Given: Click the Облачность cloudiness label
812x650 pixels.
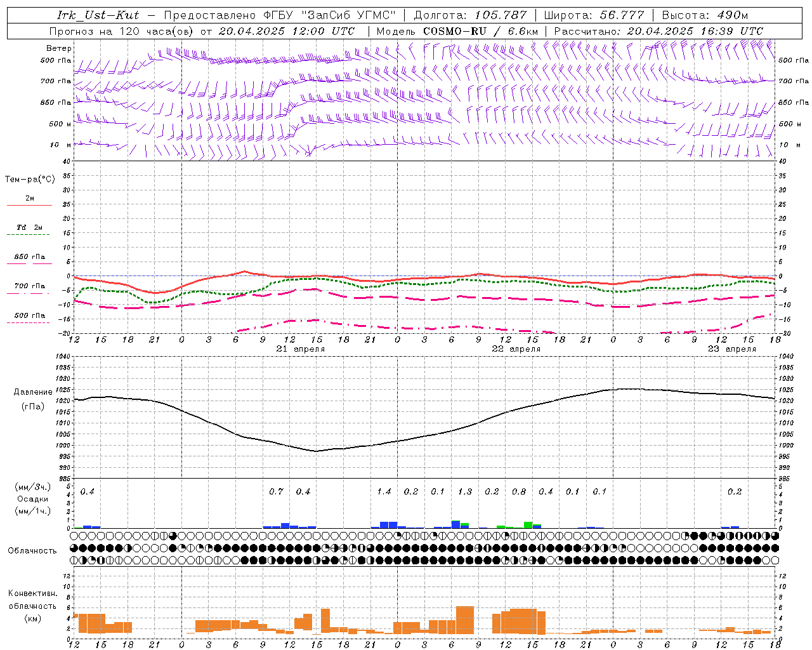Looking at the screenshot, I should [x=32, y=551].
